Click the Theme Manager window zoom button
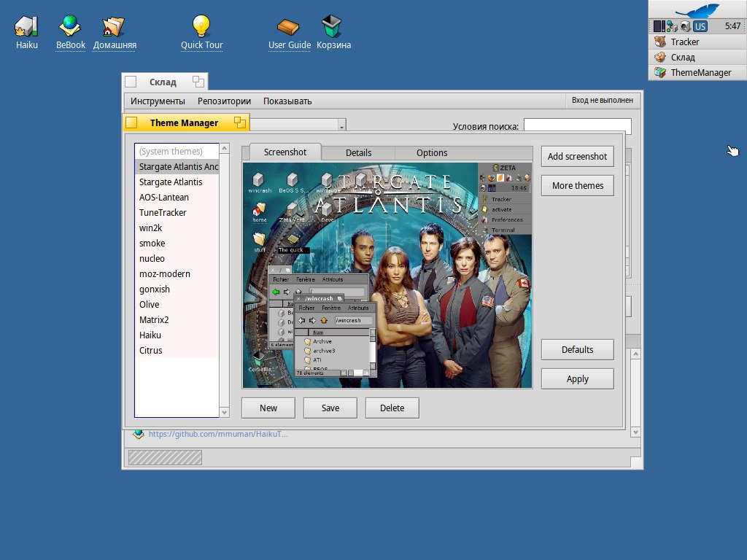The image size is (747, 560). coord(239,122)
